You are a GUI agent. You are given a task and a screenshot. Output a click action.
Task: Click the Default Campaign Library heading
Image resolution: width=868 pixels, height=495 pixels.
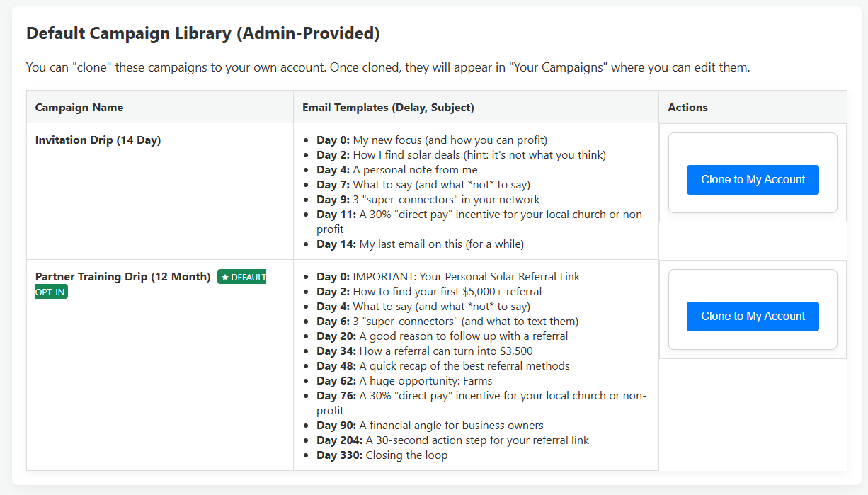202,33
